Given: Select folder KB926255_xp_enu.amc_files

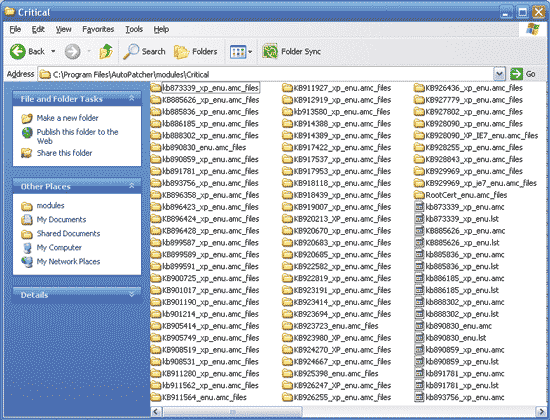Looking at the screenshot, I should click(x=337, y=398).
